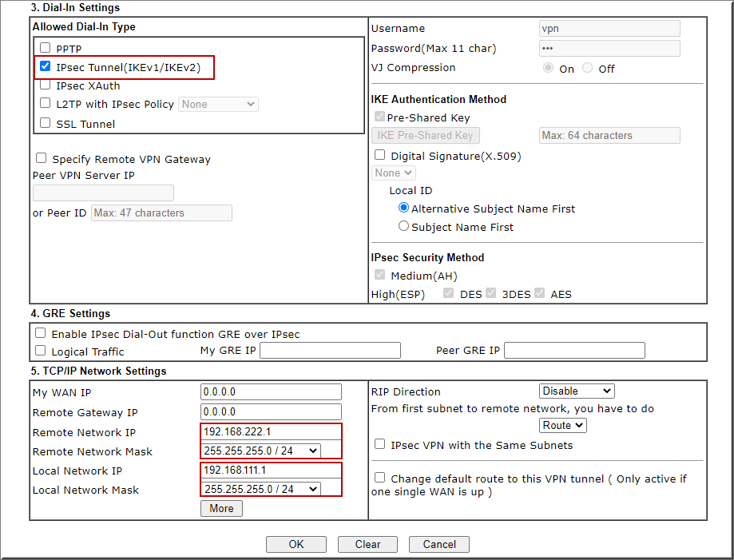Open the Remote Network Mask dropdown
Viewport: 734px width, 560px height.
pos(261,451)
